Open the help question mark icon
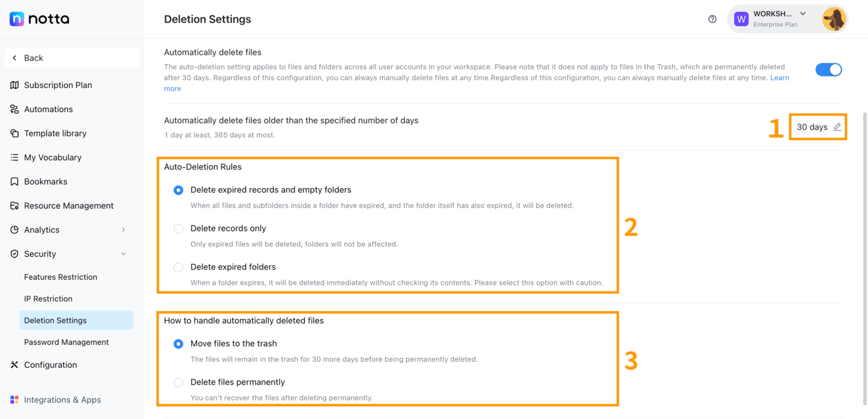 (712, 19)
